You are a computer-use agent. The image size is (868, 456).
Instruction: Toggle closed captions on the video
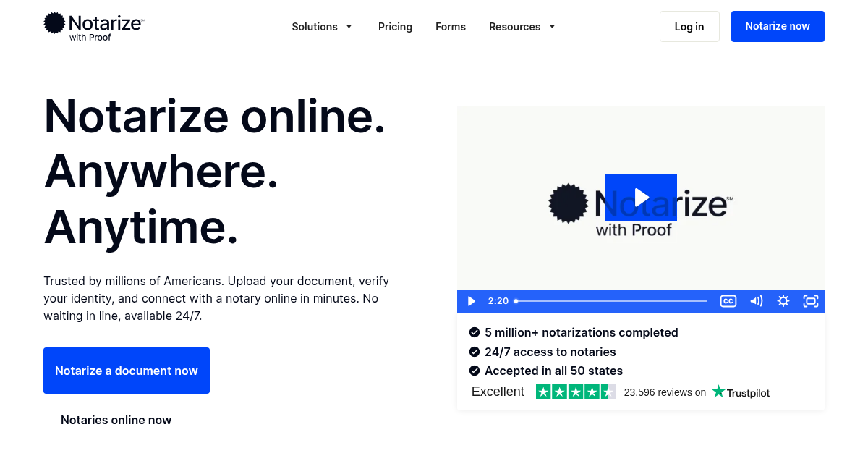click(728, 301)
